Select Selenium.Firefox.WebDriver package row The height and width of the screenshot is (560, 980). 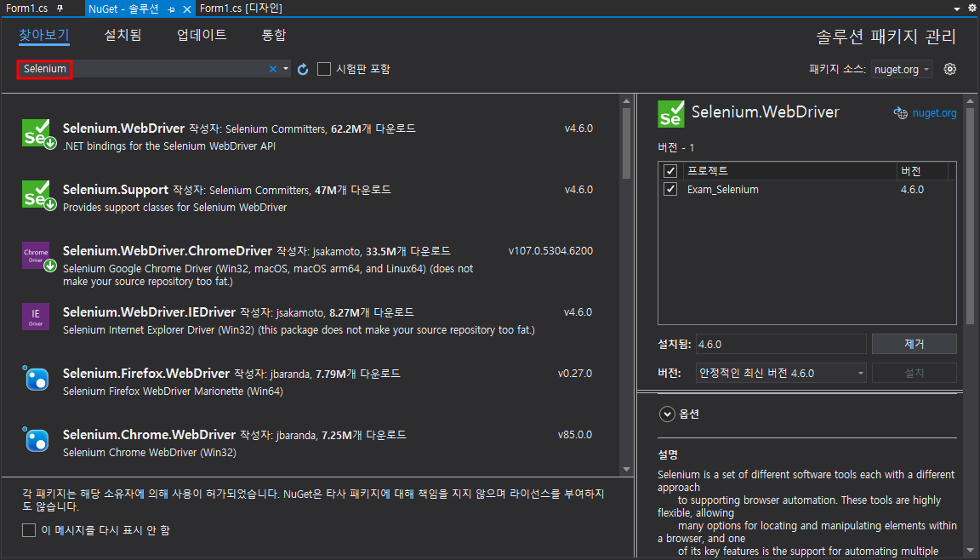[311, 381]
